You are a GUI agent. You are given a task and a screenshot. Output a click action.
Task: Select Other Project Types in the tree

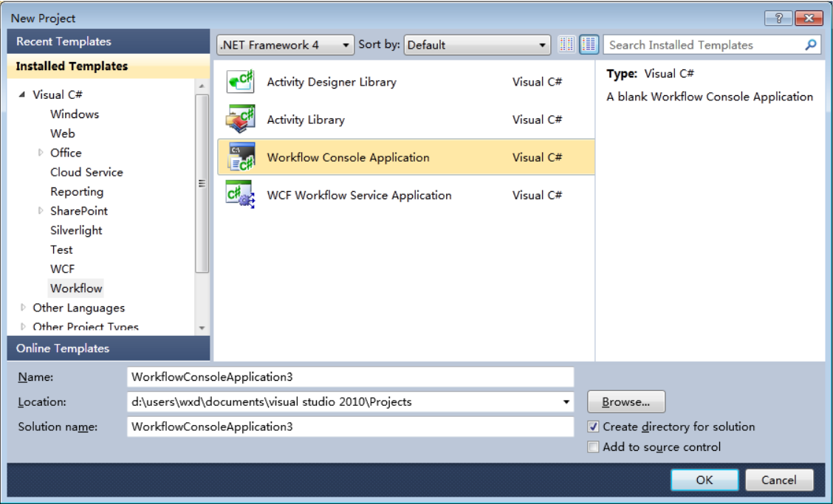pyautogui.click(x=86, y=327)
